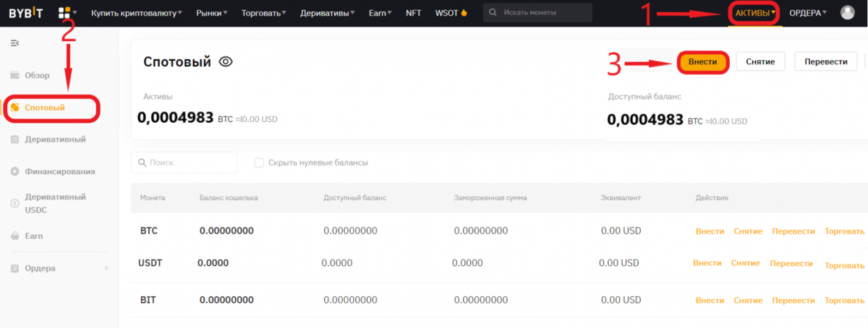Open WSOT from top menu
Image resolution: width=868 pixels, height=328 pixels.
pos(446,13)
